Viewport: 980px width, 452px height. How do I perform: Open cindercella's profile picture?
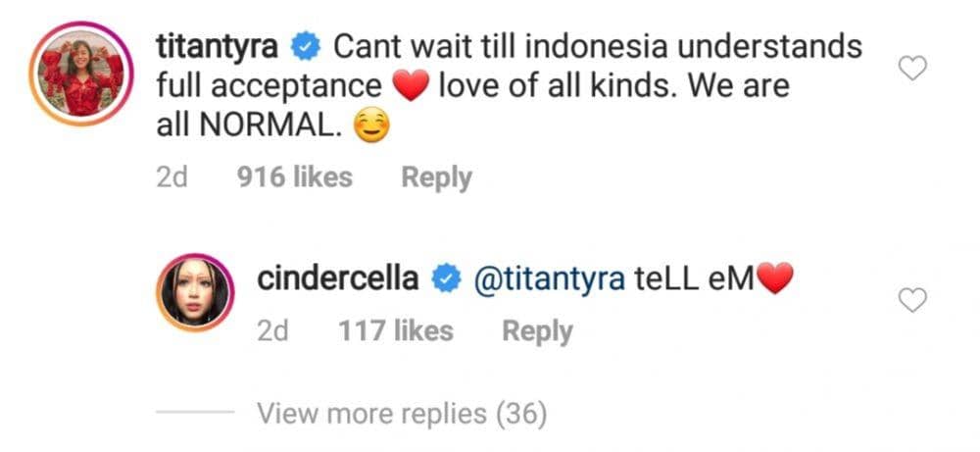192,294
